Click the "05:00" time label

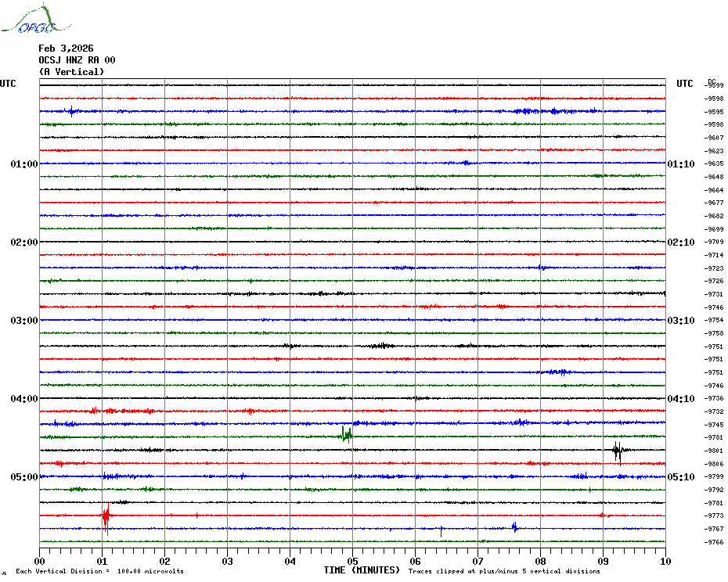click(x=24, y=477)
